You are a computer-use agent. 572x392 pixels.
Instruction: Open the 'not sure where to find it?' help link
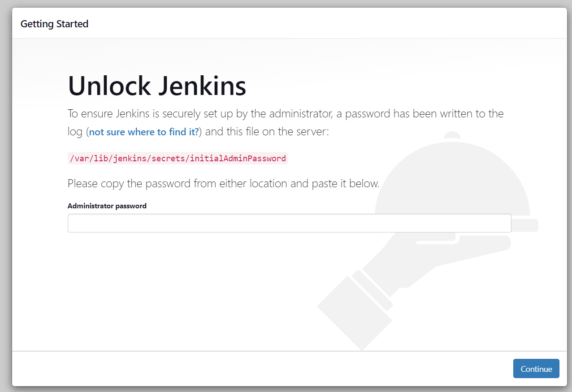click(x=143, y=132)
